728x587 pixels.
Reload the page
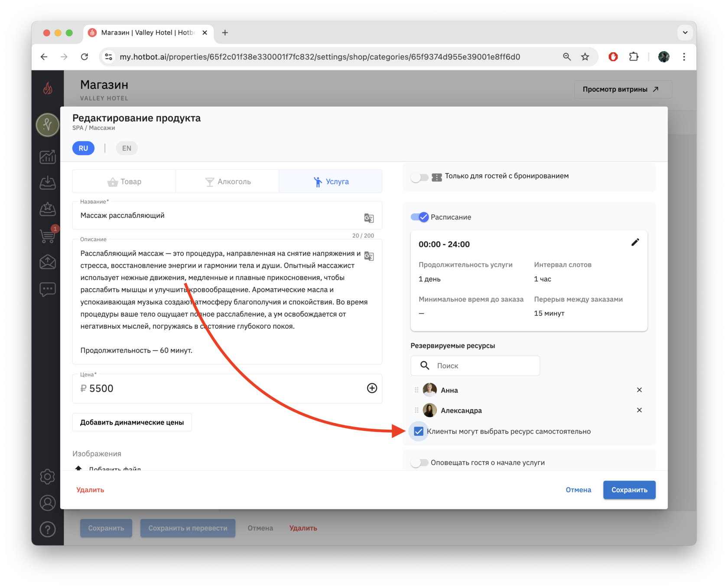point(84,57)
